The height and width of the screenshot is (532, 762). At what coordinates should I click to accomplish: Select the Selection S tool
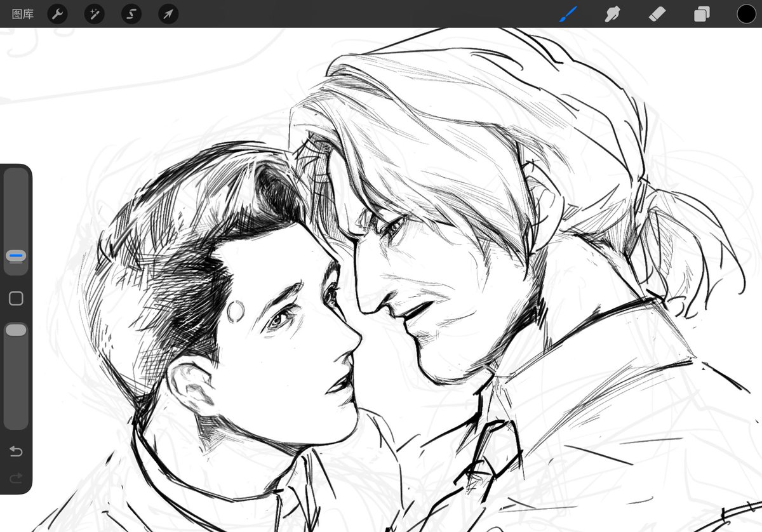click(x=131, y=14)
